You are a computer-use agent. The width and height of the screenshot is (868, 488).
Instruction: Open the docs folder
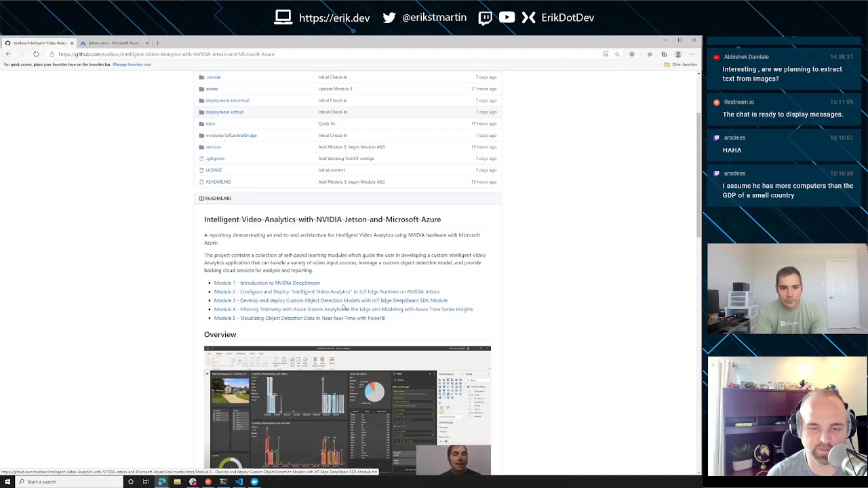210,123
